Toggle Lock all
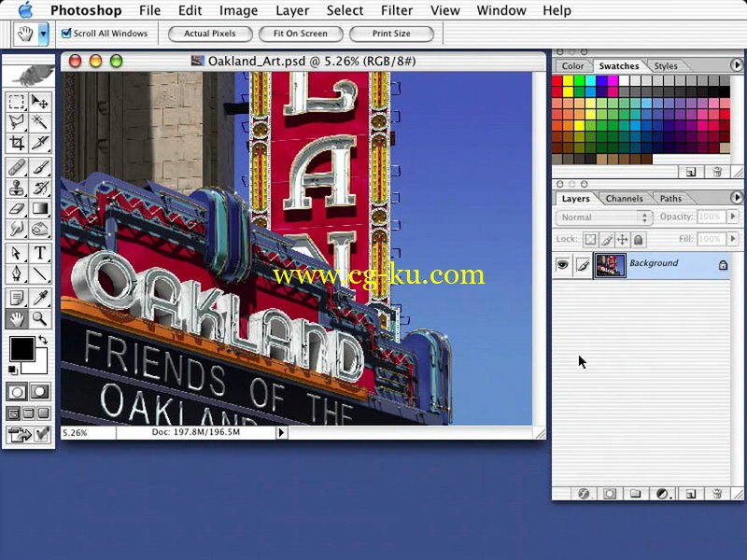This screenshot has width=747, height=560. (x=639, y=239)
